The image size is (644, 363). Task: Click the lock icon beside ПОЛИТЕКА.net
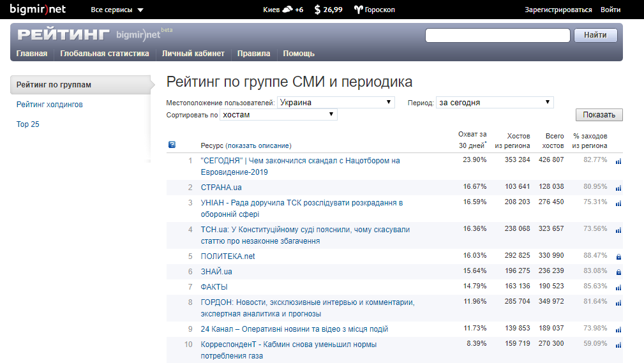[618, 256]
